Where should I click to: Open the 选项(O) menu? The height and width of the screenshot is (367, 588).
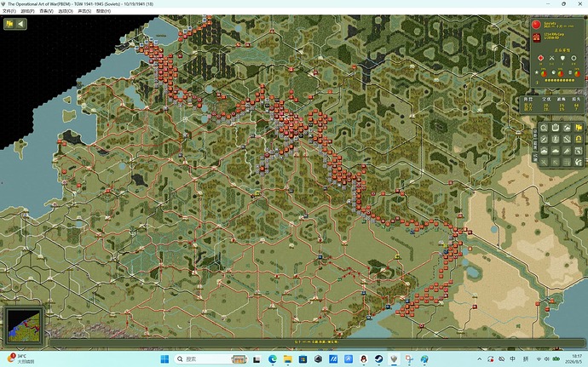66,11
